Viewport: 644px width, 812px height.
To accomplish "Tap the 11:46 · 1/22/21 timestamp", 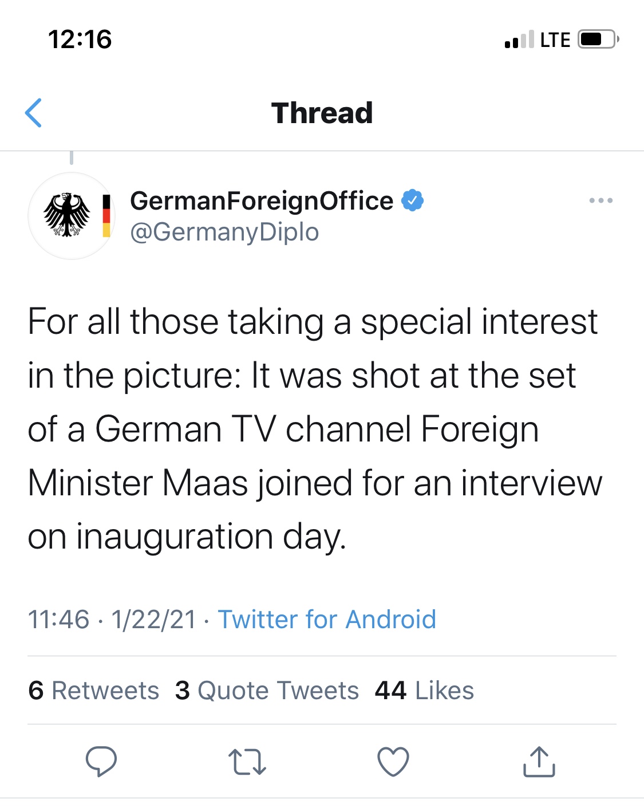I will pos(112,620).
